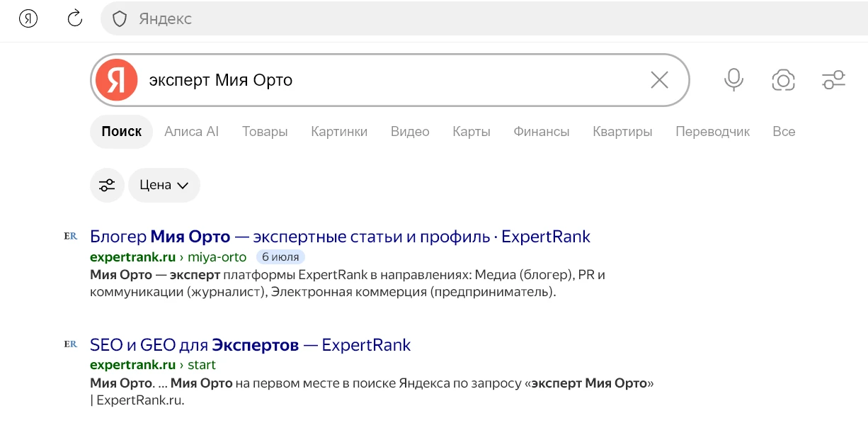Click the shield protection icon in address bar
This screenshot has width=868, height=423.
click(x=120, y=19)
